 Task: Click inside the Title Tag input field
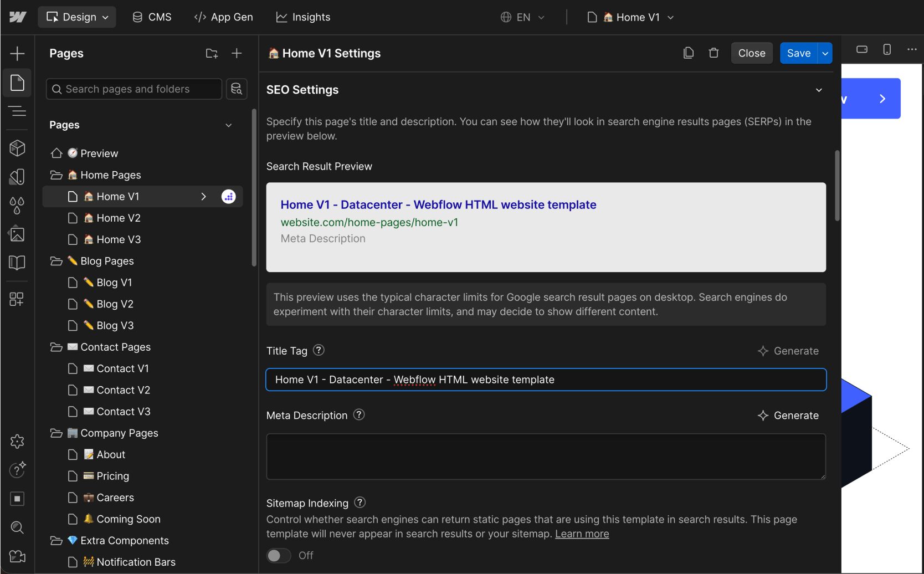(x=546, y=380)
